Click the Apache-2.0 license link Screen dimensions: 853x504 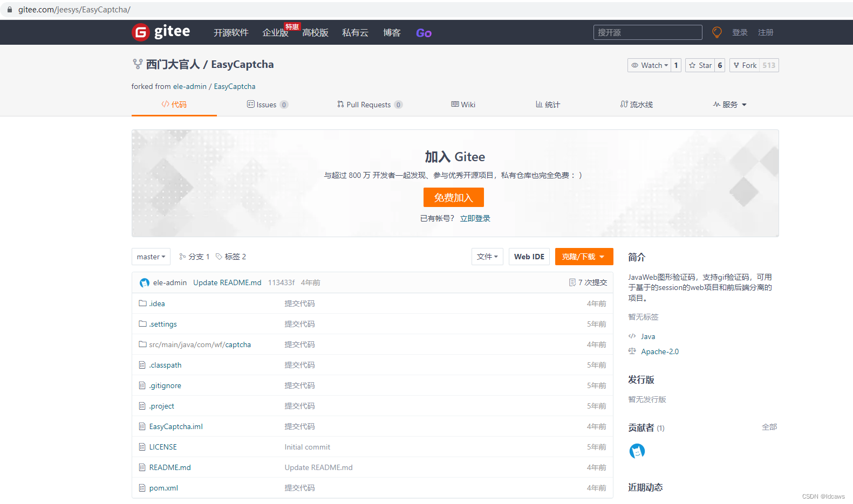(x=660, y=351)
